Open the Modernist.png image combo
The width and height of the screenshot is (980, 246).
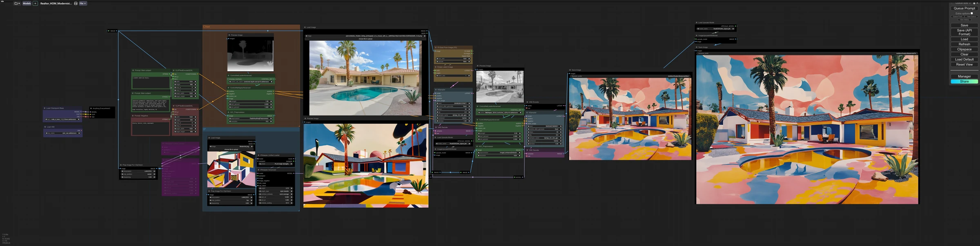point(232,146)
